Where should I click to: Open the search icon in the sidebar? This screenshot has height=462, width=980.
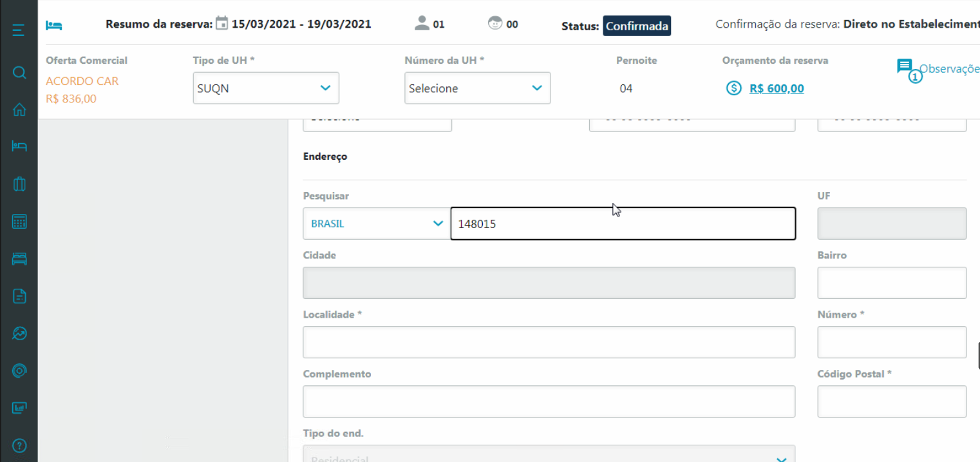coord(19,72)
